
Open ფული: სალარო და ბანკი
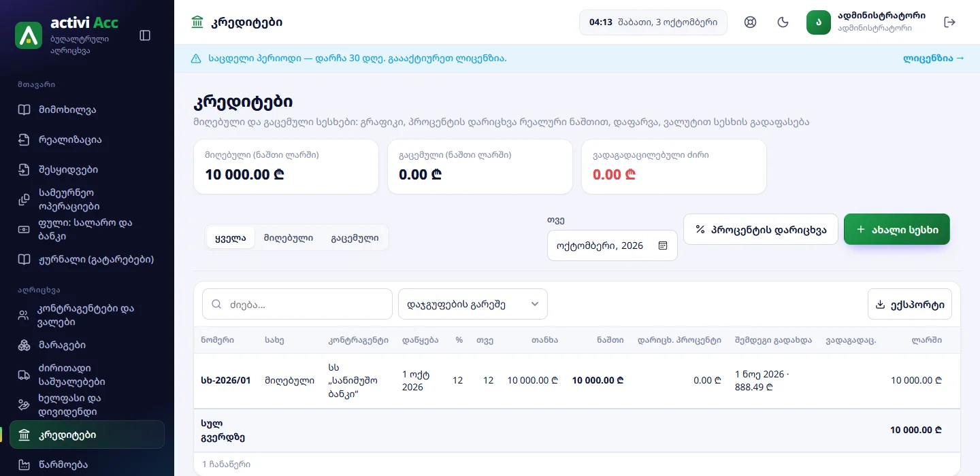coord(87,229)
